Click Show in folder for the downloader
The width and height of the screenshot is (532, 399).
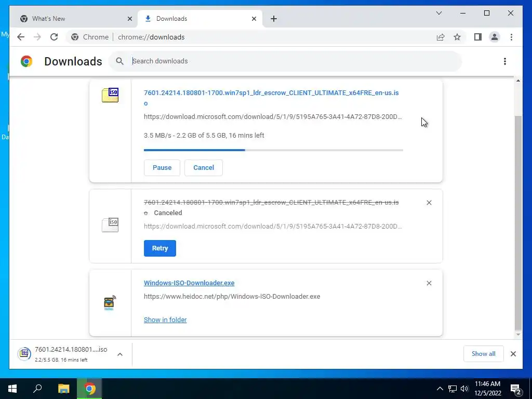point(165,320)
